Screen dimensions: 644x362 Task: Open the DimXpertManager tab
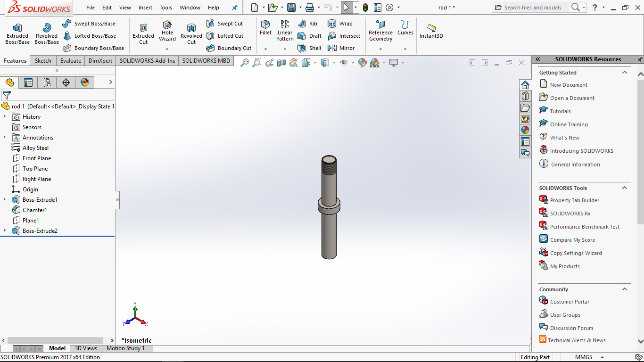point(66,82)
